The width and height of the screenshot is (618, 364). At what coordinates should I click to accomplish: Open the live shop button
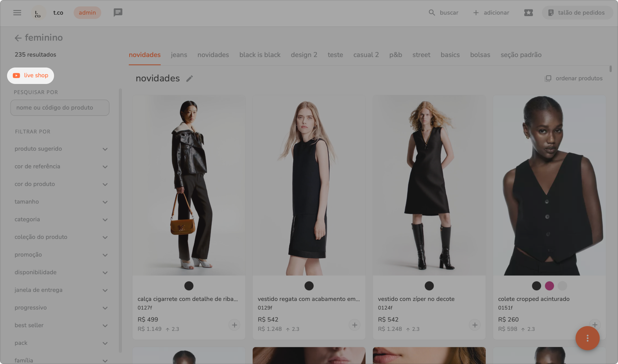(x=31, y=75)
